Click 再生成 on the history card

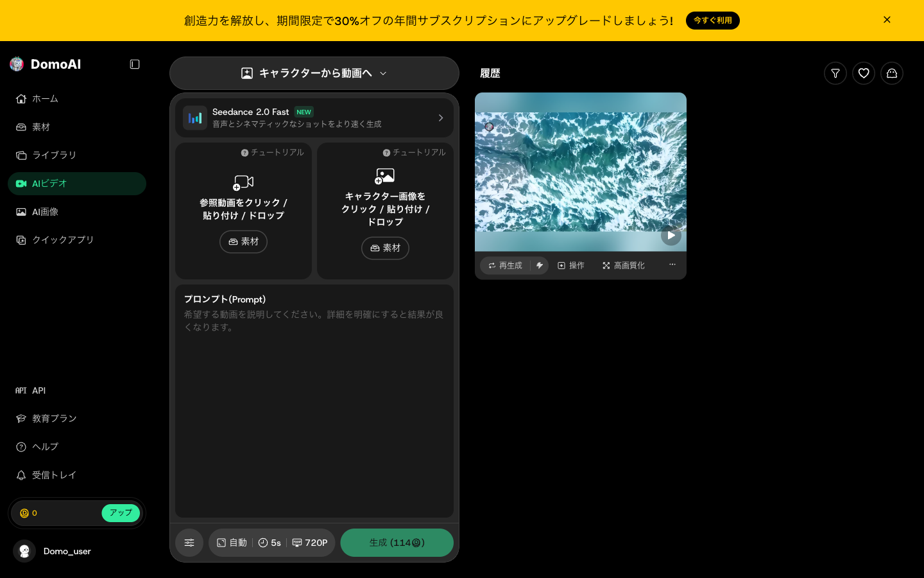pyautogui.click(x=506, y=265)
